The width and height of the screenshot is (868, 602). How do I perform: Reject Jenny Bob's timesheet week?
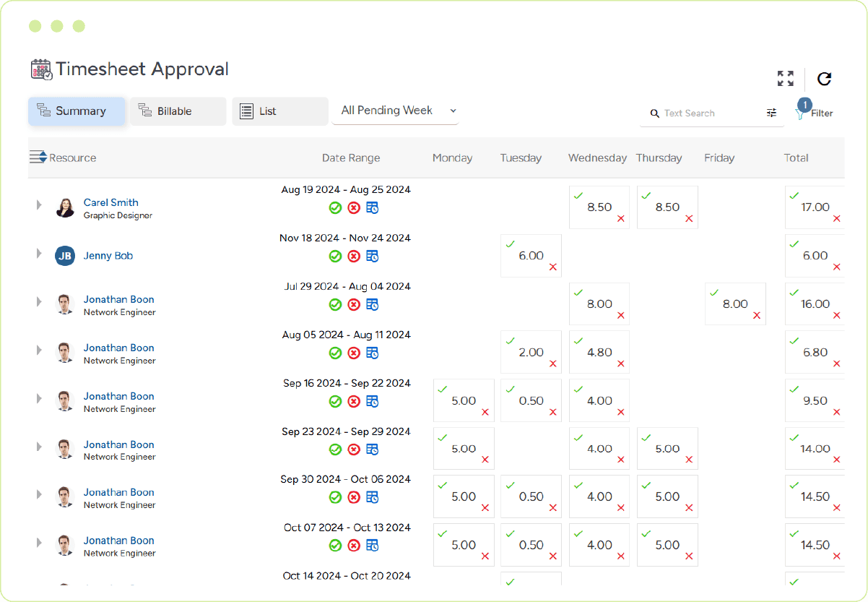354,256
